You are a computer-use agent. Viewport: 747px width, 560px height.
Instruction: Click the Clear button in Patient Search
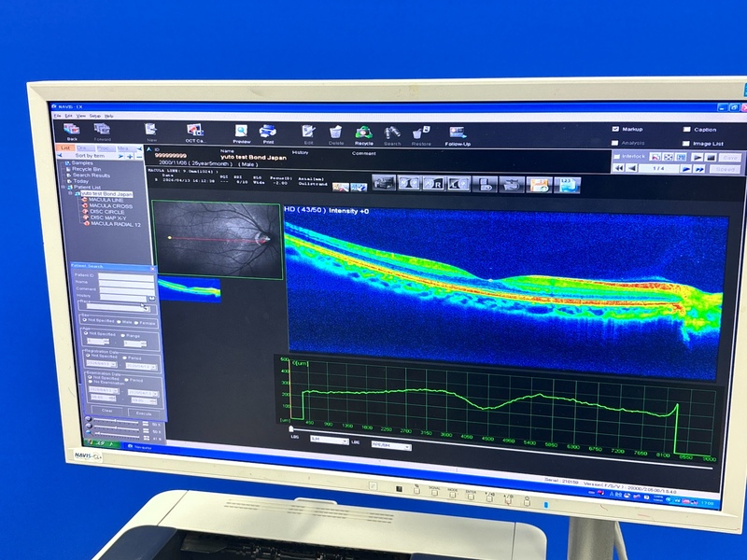coord(107,410)
